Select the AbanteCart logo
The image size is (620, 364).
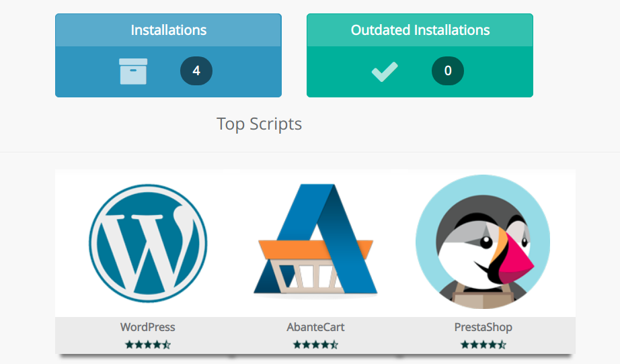click(315, 242)
